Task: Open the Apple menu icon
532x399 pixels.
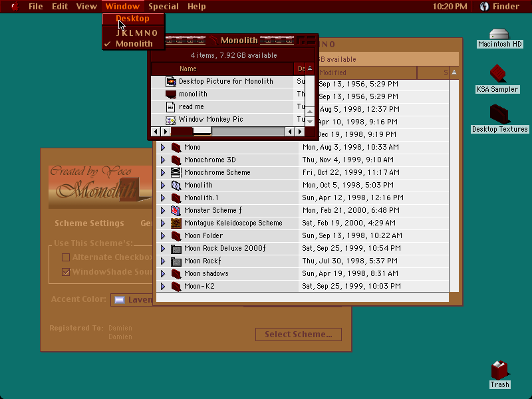Action: tap(15, 7)
